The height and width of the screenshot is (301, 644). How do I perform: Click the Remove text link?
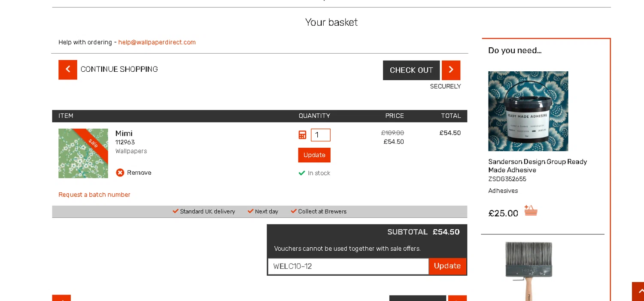pos(139,173)
